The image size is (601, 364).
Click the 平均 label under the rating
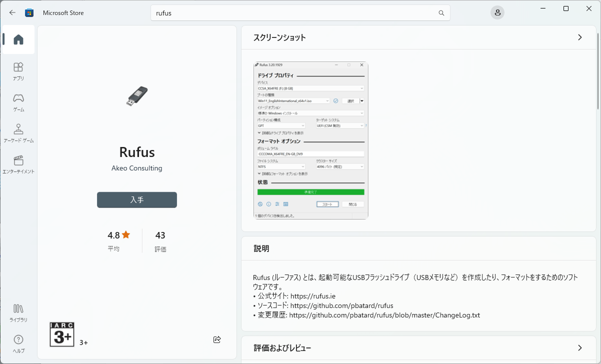(x=113, y=248)
